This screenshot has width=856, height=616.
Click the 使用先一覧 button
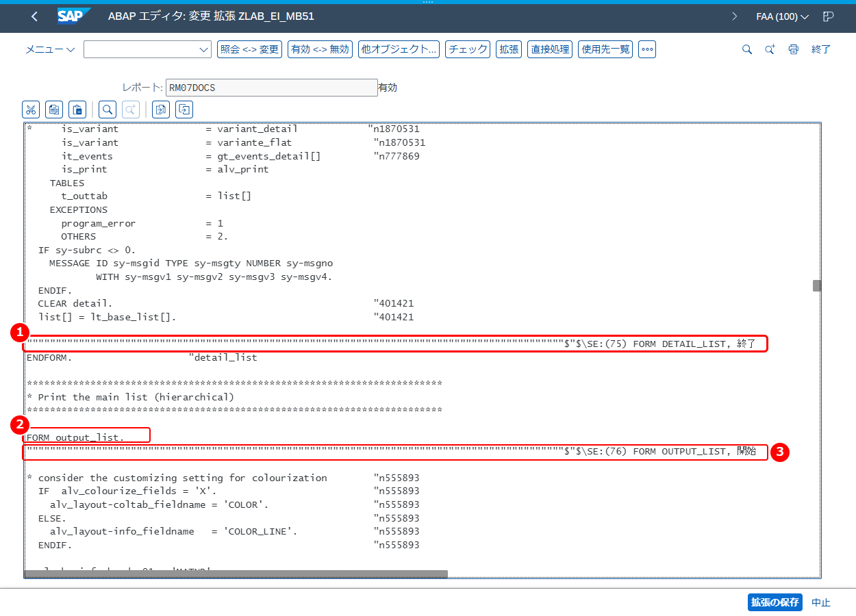[x=605, y=49]
